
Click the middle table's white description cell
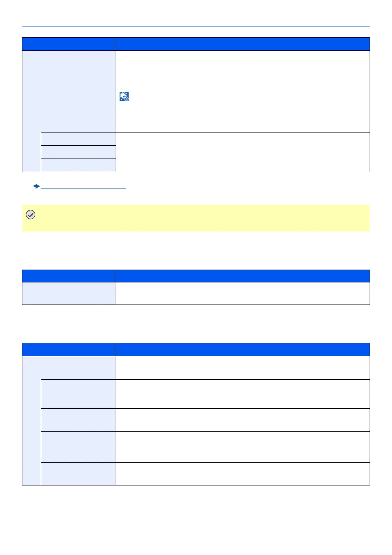click(x=242, y=293)
